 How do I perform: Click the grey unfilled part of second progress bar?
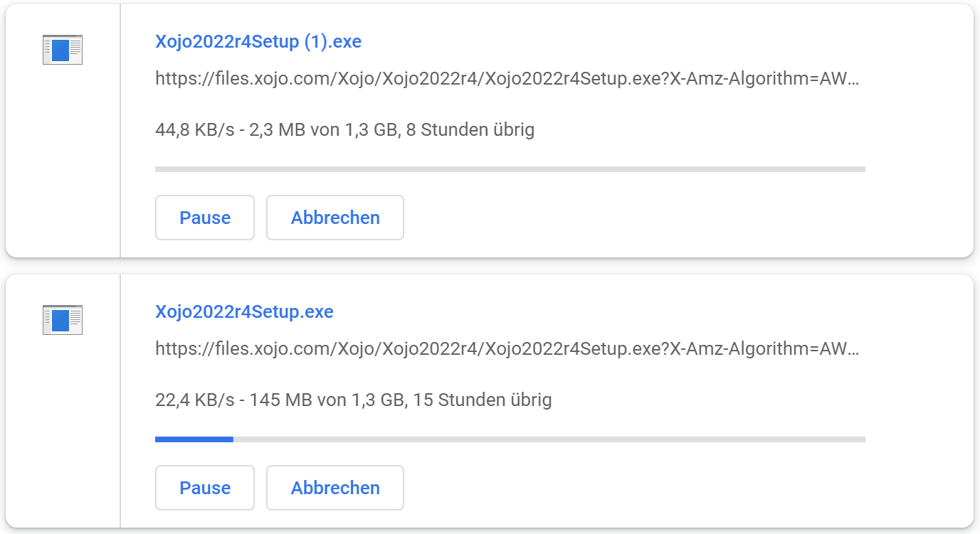pyautogui.click(x=548, y=439)
